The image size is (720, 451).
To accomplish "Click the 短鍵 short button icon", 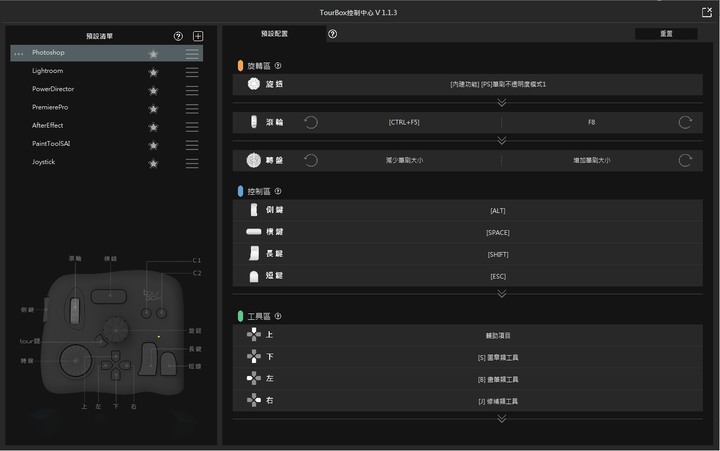I will coord(254,276).
